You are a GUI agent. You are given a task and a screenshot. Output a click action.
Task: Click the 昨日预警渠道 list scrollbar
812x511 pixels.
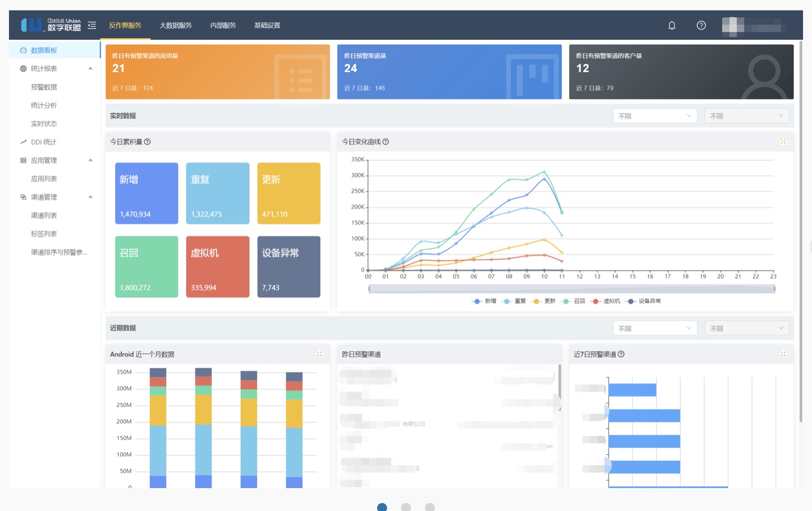click(559, 388)
